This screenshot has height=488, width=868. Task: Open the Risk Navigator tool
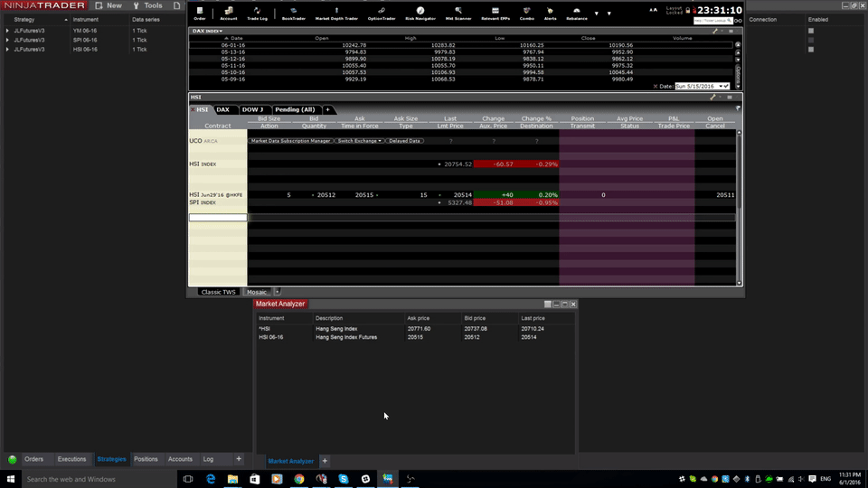tap(420, 14)
